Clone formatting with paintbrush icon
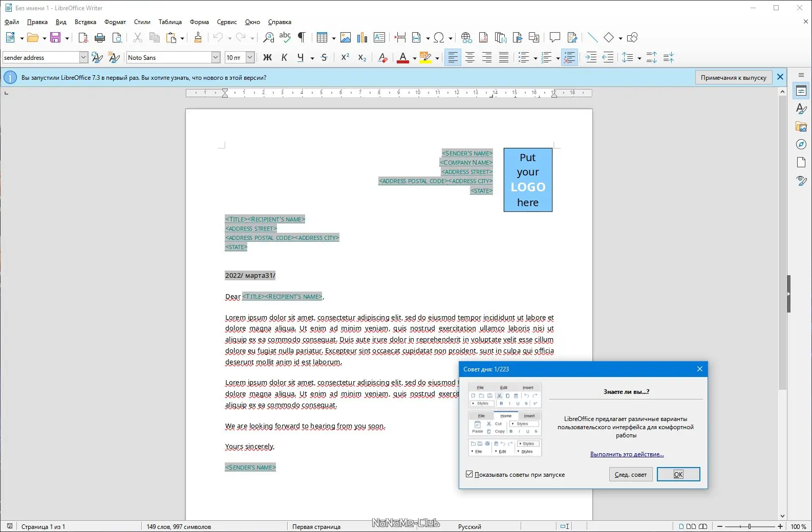Screen dimensions: 812x532 click(x=198, y=37)
